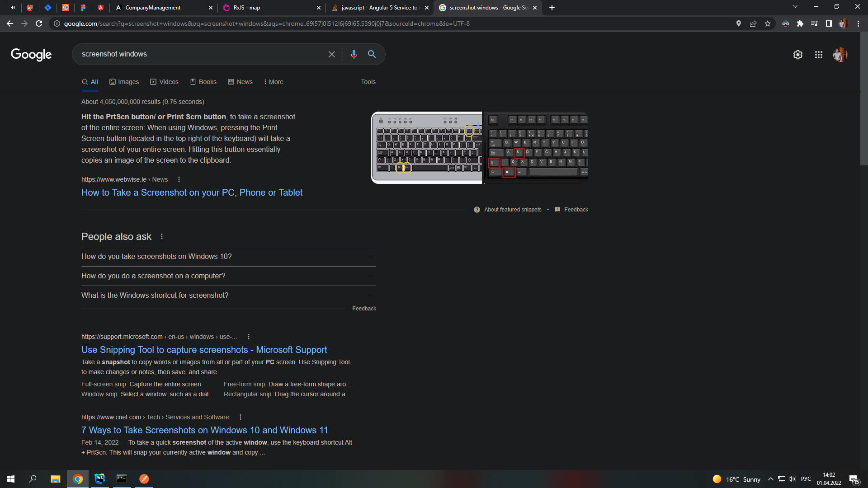Expand 'How do you do a screenshot on a computer?'
The height and width of the screenshot is (488, 868).
228,276
